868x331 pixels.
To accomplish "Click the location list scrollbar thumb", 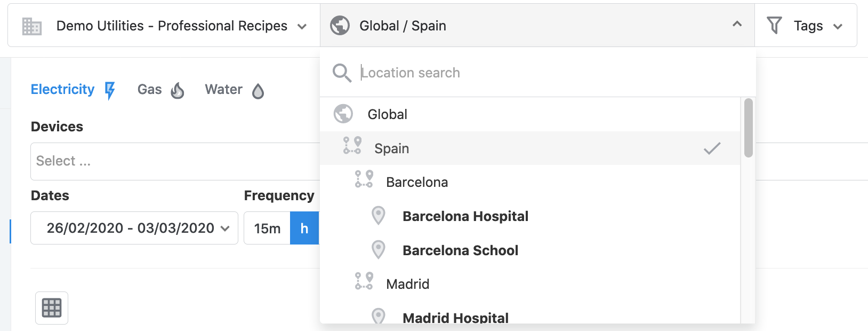I will pos(748,128).
